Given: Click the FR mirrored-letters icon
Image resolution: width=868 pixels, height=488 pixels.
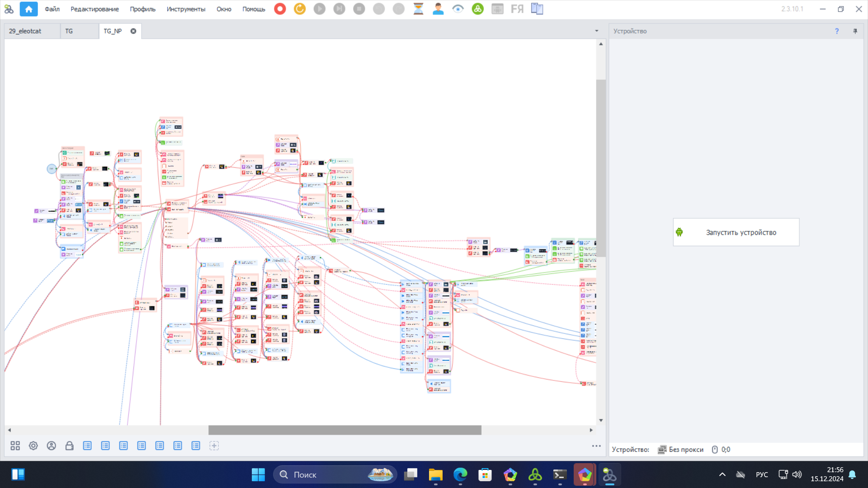Looking at the screenshot, I should (x=517, y=9).
